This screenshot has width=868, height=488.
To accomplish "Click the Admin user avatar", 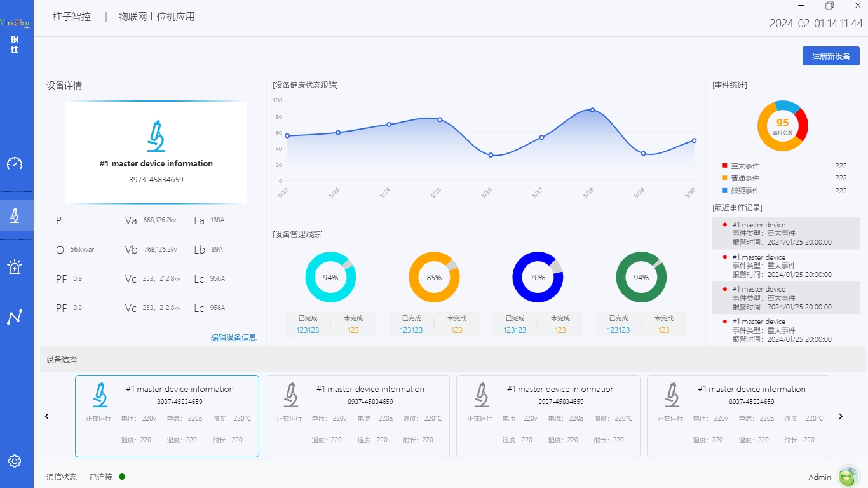I will coord(848,477).
